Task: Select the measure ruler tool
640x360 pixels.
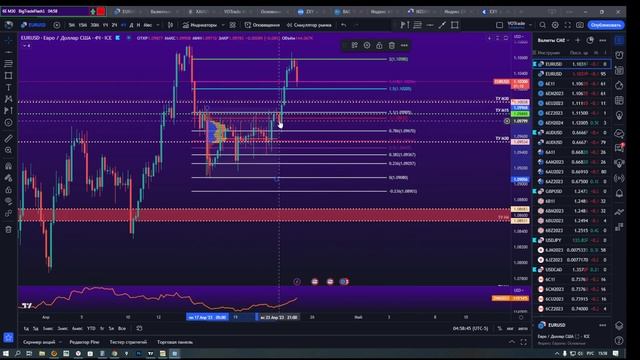Action: click(x=8, y=139)
